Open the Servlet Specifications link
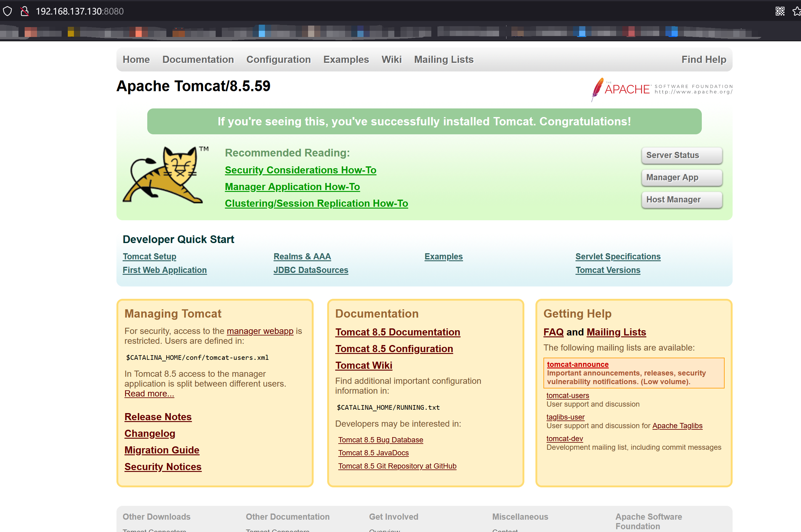Screen dimensions: 801x532 pyautogui.click(x=618, y=257)
